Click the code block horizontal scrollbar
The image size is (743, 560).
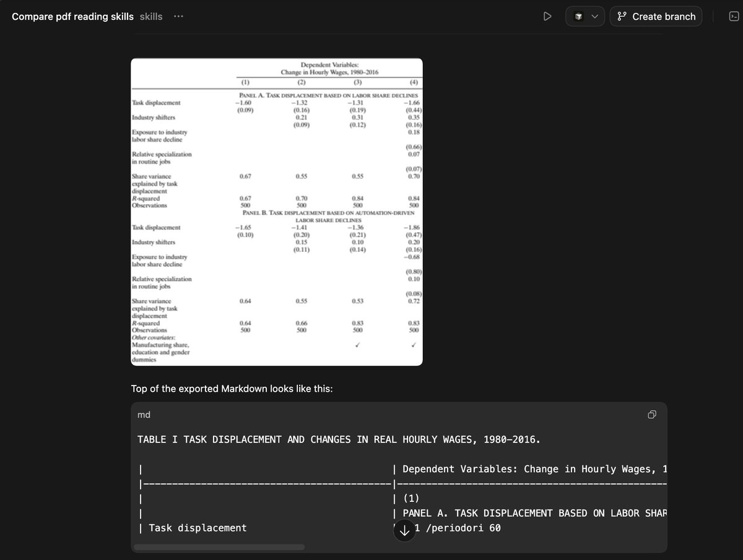point(219,547)
